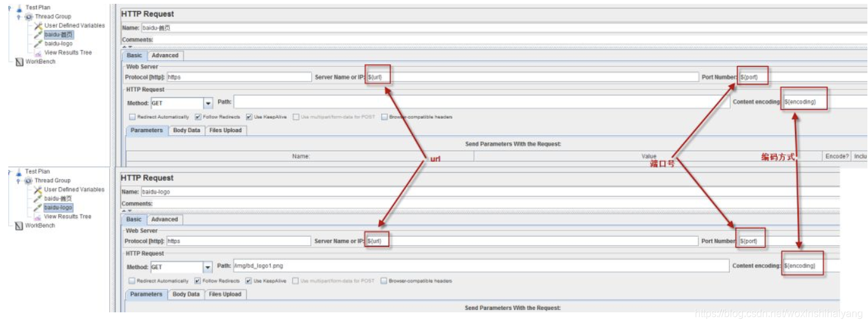Select Parameters tab in baidu-首页 request
This screenshot has height=325, width=868.
(x=147, y=130)
